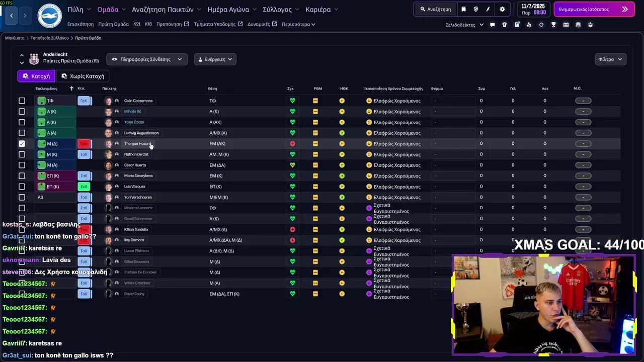Viewport: 644px width, 362px height.
Task: Click the globe icon in the top toolbar
Action: 475,9
